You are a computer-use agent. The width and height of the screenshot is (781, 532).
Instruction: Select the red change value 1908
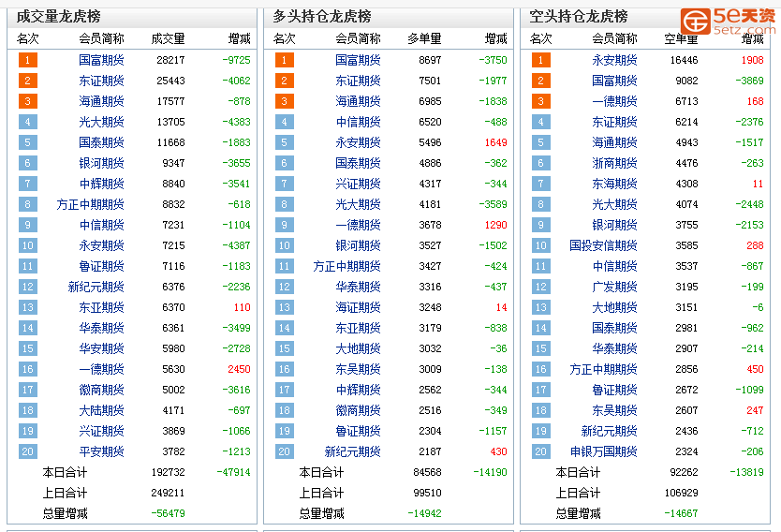[x=752, y=60]
